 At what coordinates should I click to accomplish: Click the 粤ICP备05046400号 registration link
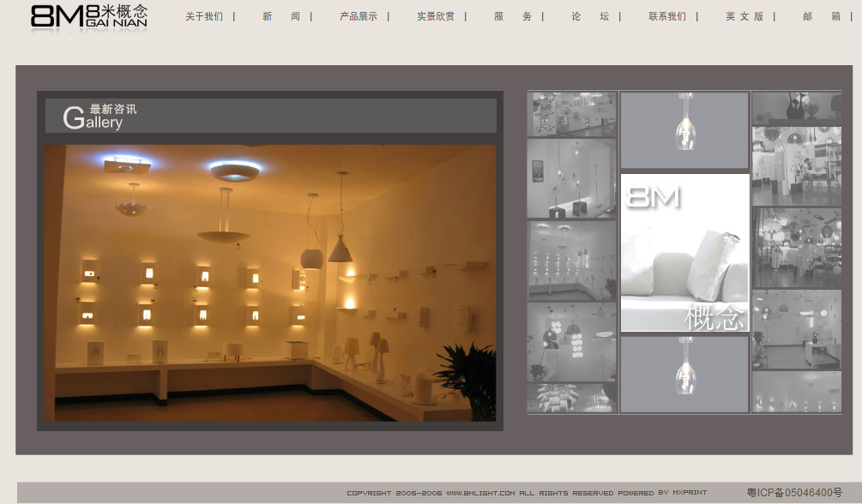pyautogui.click(x=794, y=493)
